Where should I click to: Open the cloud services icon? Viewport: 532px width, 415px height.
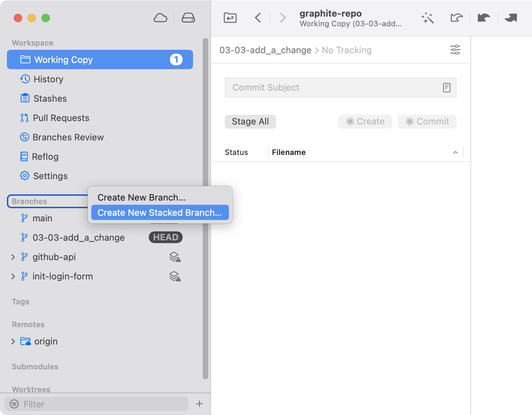pyautogui.click(x=160, y=18)
